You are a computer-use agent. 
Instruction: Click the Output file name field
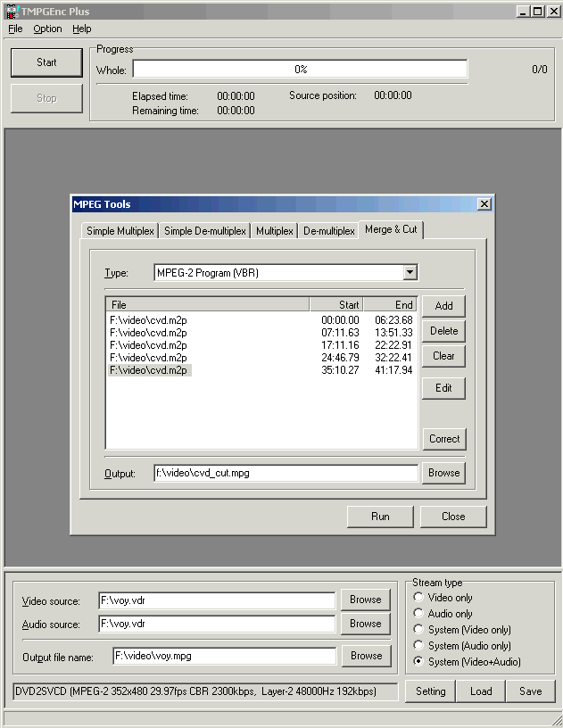tap(224, 656)
